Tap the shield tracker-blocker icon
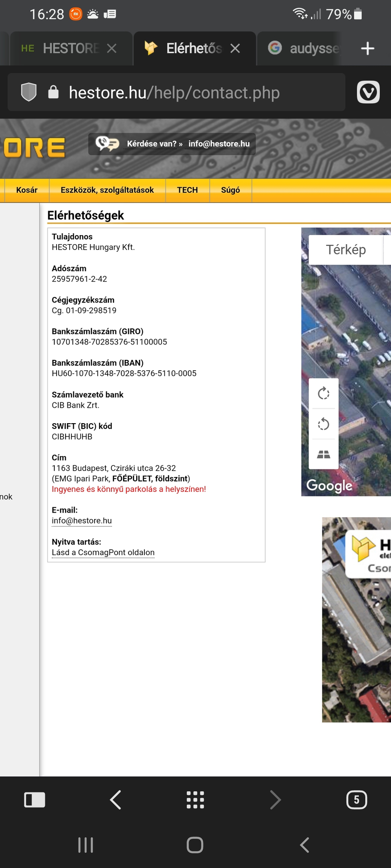 29,92
